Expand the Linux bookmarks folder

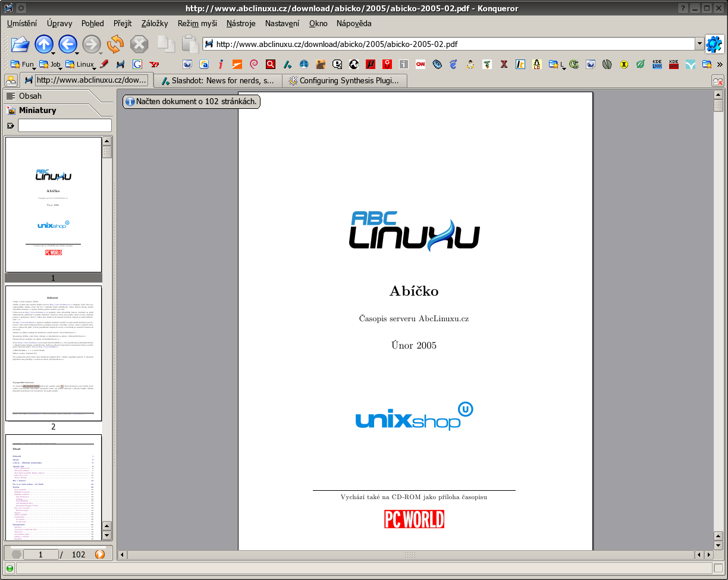(x=80, y=64)
